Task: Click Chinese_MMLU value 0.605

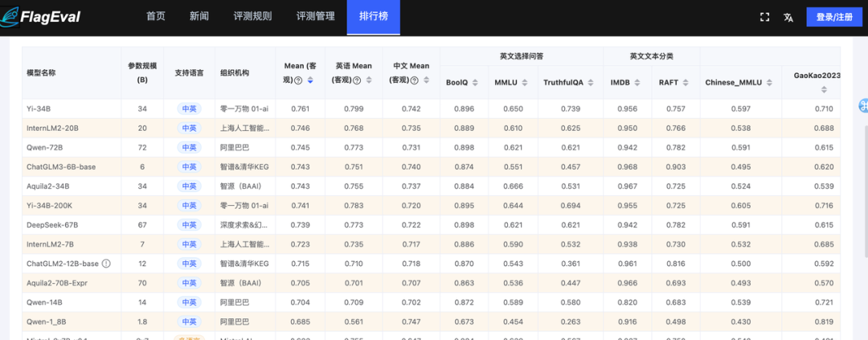Action: click(x=741, y=206)
